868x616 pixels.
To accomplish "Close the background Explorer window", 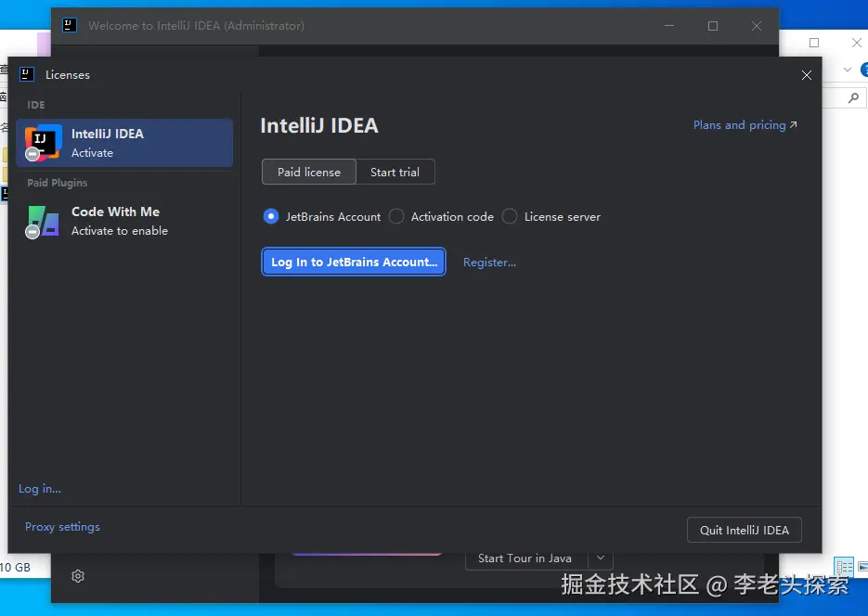I will (856, 43).
